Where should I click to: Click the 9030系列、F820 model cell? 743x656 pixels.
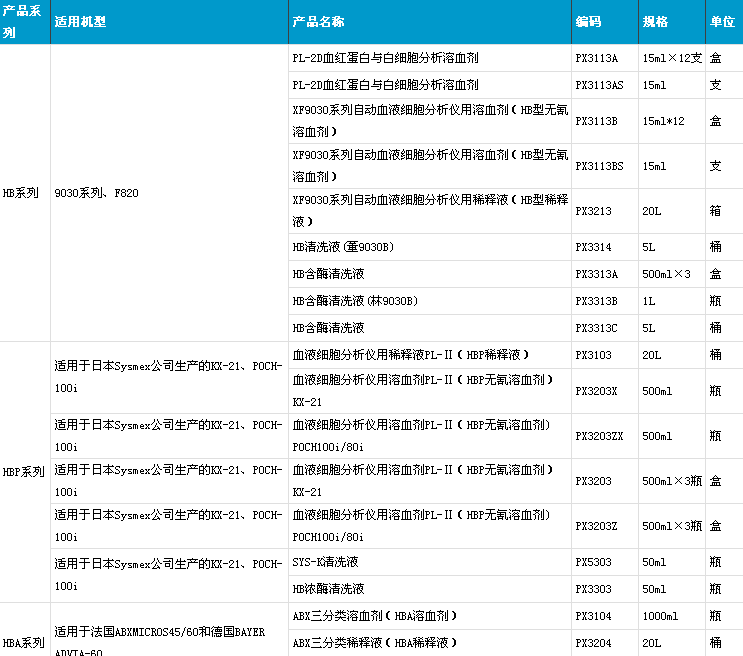point(96,193)
